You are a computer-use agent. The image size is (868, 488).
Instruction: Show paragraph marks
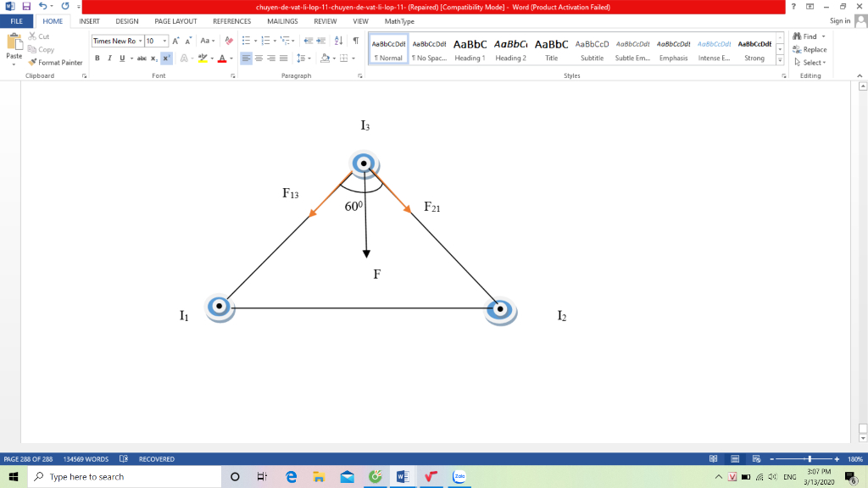pyautogui.click(x=356, y=41)
